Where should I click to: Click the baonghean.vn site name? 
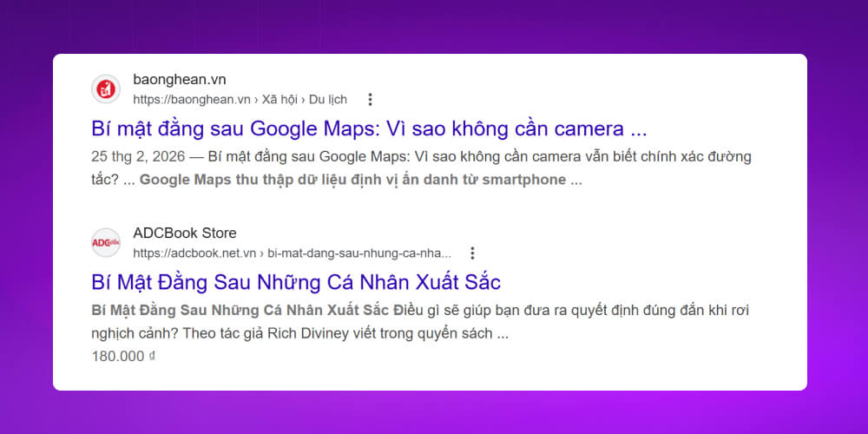(x=180, y=79)
